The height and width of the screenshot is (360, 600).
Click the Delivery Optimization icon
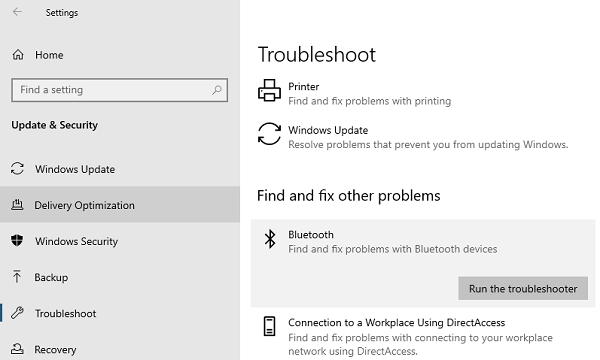tap(17, 205)
